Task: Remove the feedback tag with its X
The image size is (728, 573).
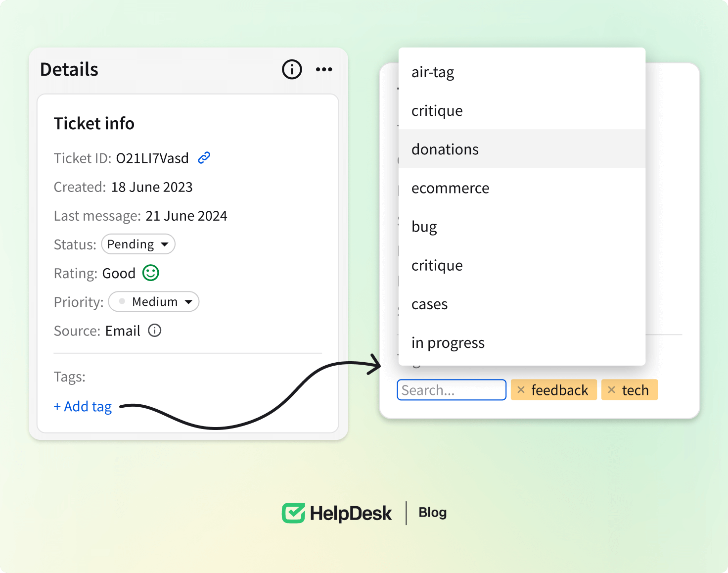Action: (x=521, y=390)
